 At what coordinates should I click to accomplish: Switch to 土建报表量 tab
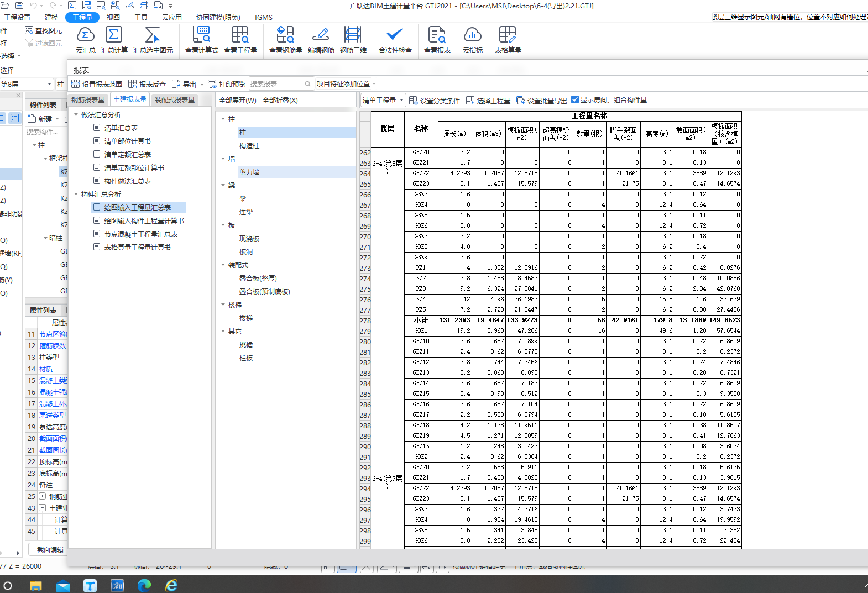click(x=130, y=99)
